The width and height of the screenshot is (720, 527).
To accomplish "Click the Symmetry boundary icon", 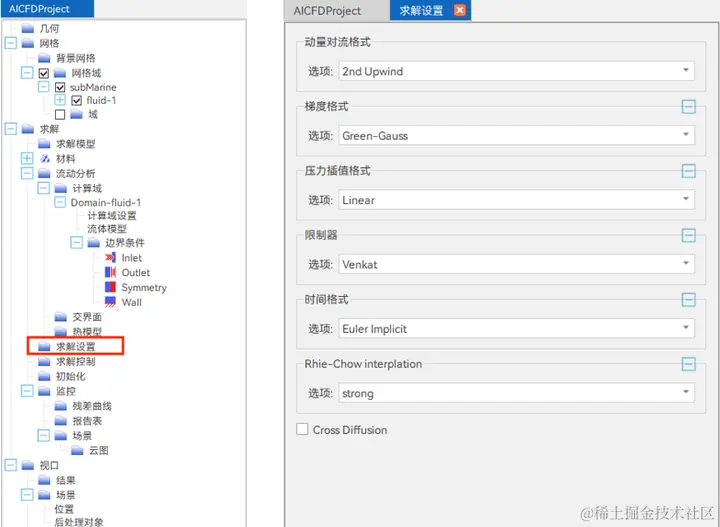I will point(110,287).
